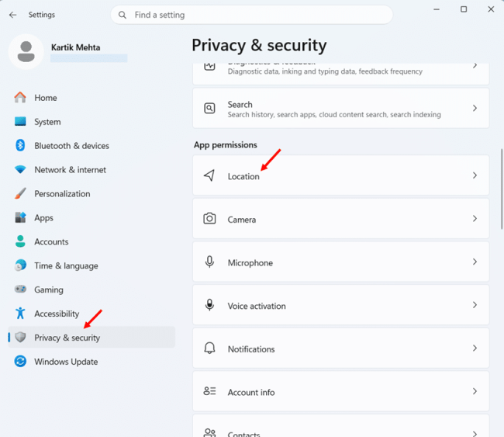Screen dimensions: 504x437
Task: Open Windows Update section
Action: [91, 362]
